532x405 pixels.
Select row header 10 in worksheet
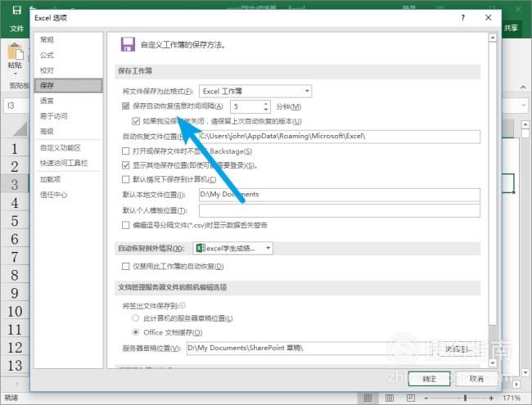15,312
